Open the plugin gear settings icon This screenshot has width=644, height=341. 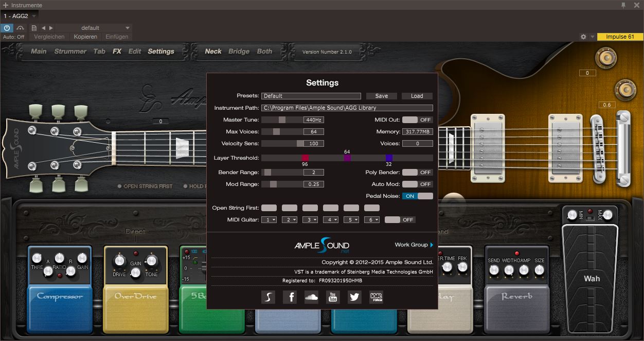[583, 37]
